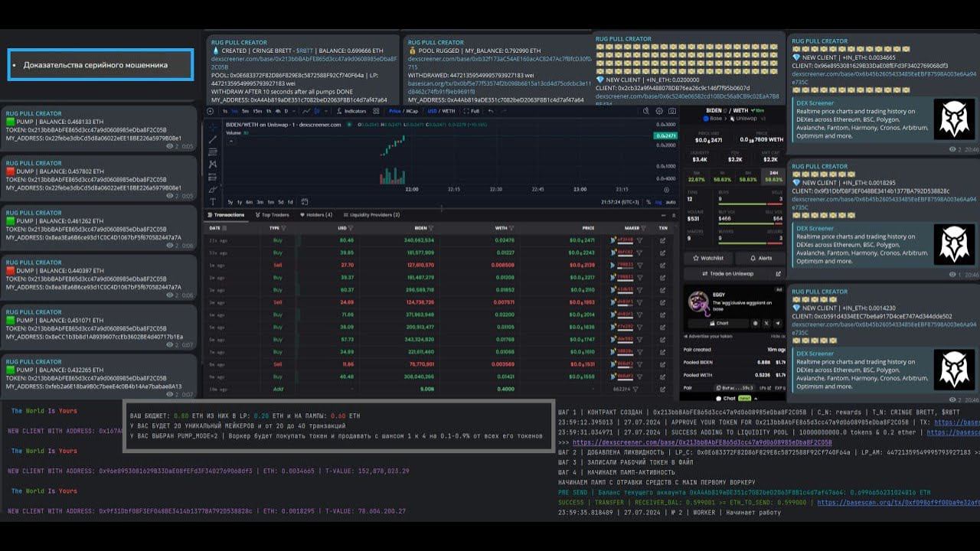The height and width of the screenshot is (551, 980).
Task: Open transaction link for 9.006 Add row
Action: tap(662, 389)
